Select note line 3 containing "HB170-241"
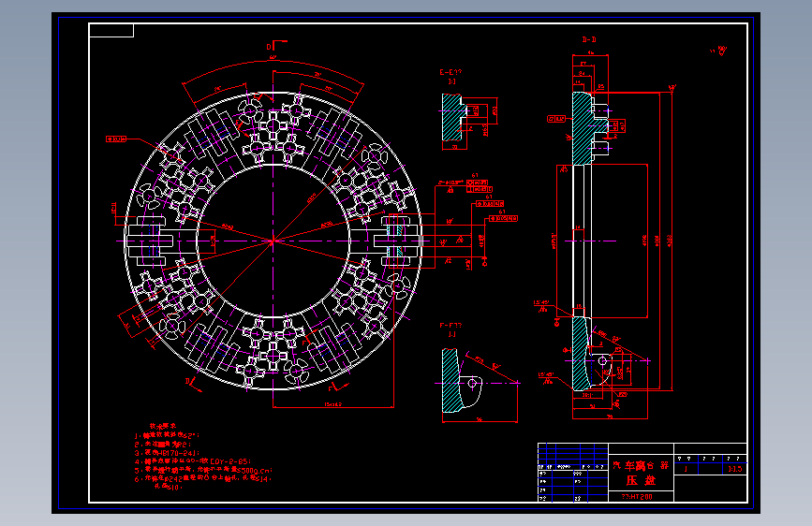Viewport: 812px width, 526px height. (167, 452)
